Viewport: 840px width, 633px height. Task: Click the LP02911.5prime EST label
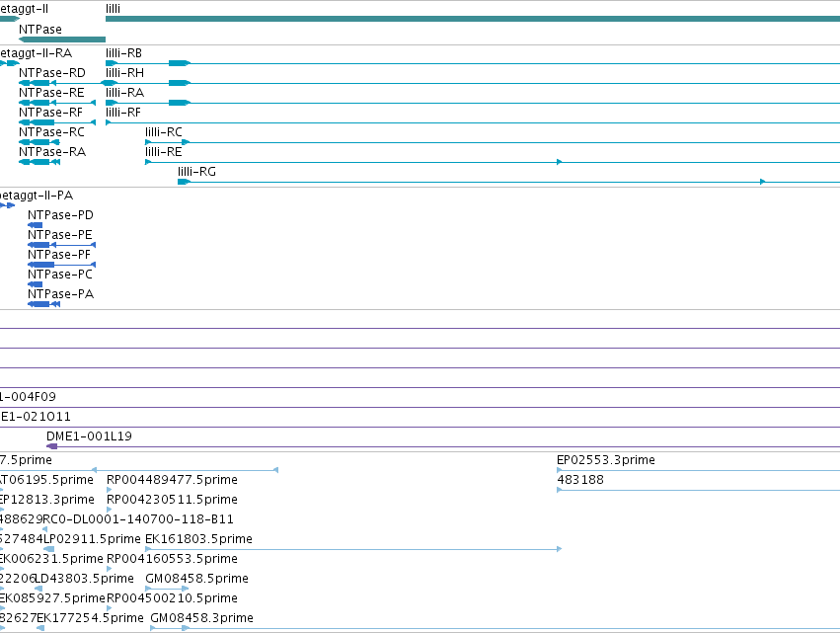pos(92,539)
